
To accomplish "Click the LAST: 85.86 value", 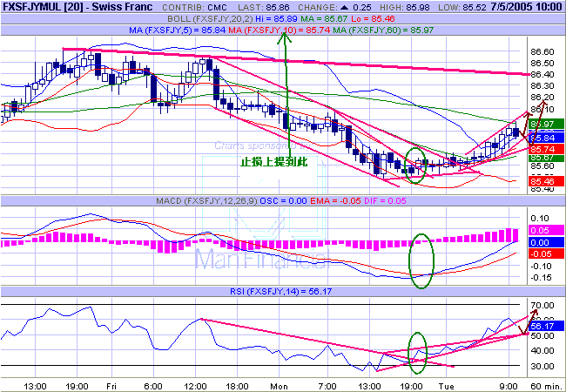I will [264, 8].
